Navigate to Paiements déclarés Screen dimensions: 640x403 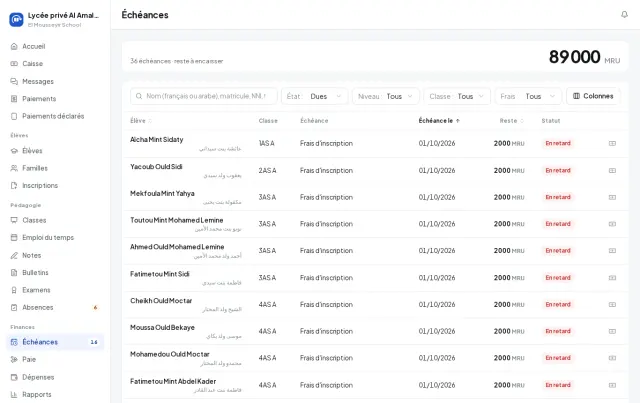click(x=53, y=116)
